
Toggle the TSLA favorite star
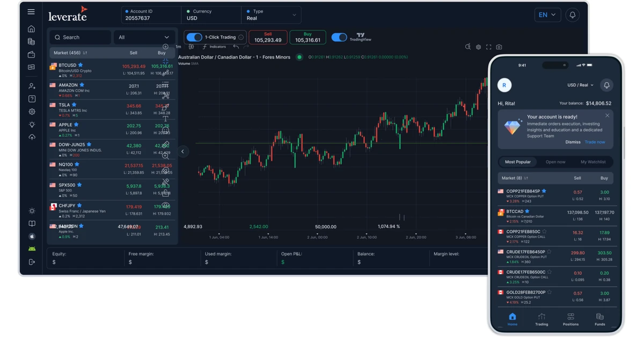click(x=74, y=105)
